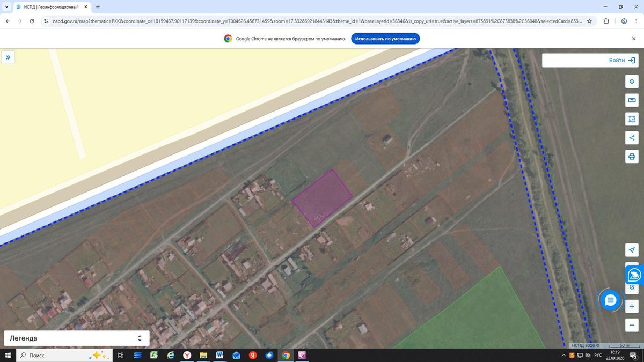Image resolution: width=644 pixels, height=362 pixels.
Task: Select the НСПД Геоинформационный tab
Action: 52,7
